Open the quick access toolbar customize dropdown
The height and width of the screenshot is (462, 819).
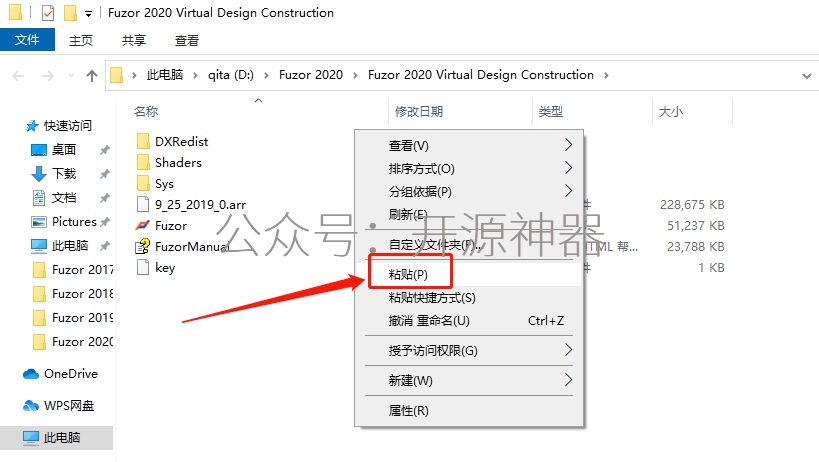88,14
